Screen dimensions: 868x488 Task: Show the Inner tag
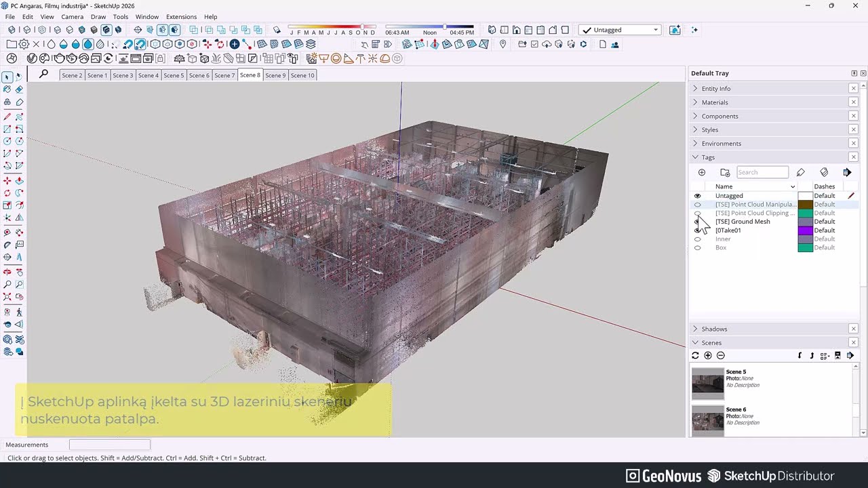[697, 239]
